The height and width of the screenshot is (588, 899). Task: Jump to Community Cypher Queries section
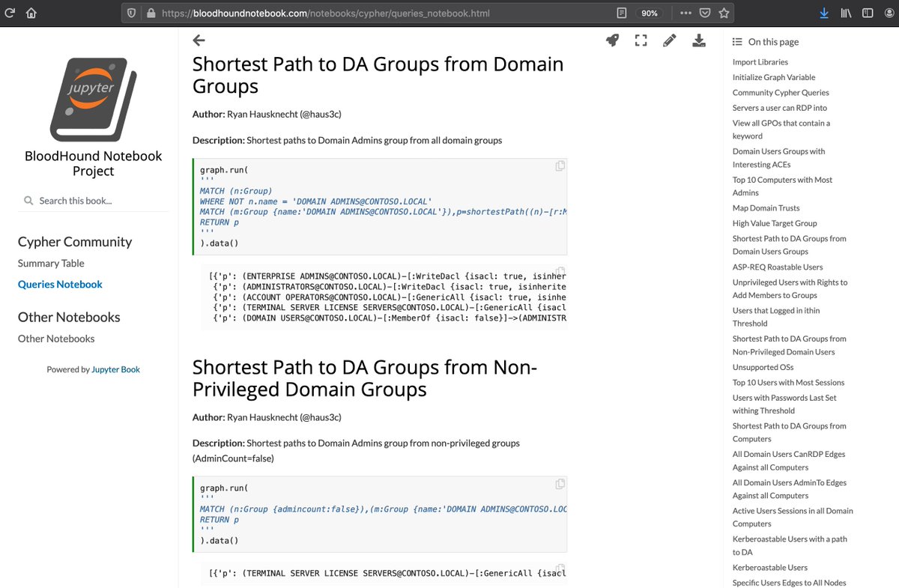pyautogui.click(x=781, y=93)
